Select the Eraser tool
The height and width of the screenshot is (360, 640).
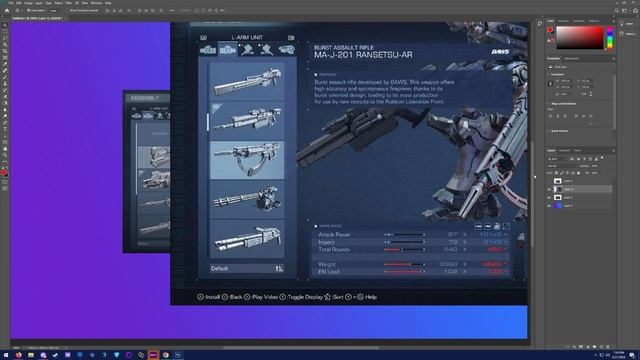(4, 97)
